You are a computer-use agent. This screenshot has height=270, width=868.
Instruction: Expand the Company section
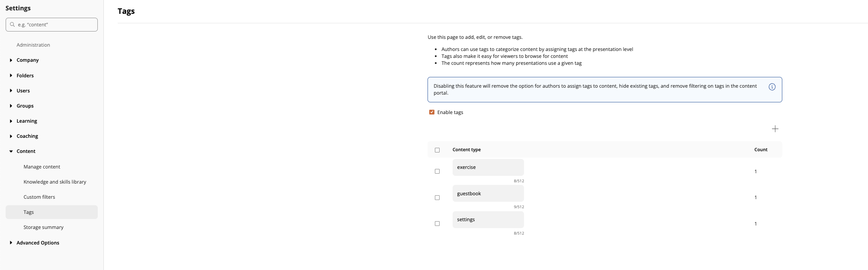pyautogui.click(x=11, y=60)
